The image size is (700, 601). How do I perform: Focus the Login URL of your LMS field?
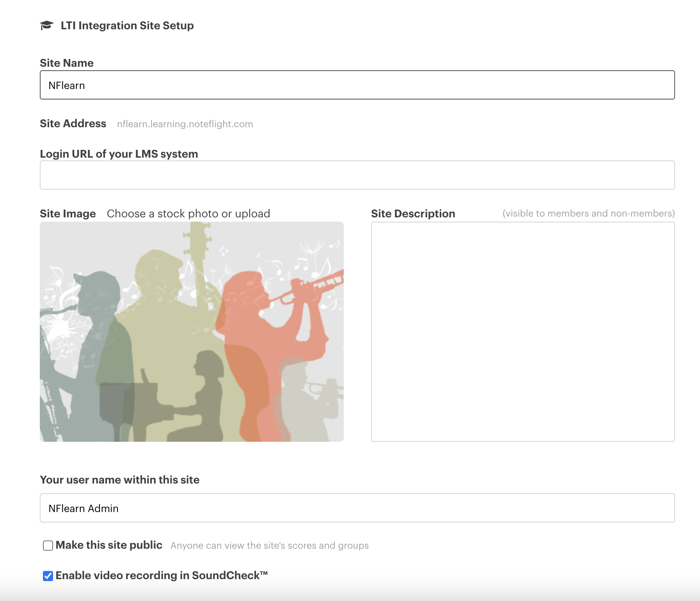(357, 175)
